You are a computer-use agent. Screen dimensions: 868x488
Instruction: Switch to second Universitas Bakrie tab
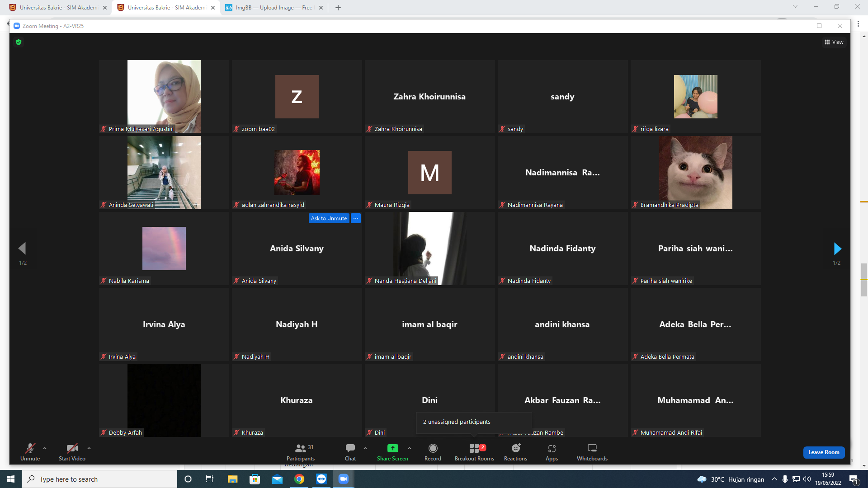(166, 8)
